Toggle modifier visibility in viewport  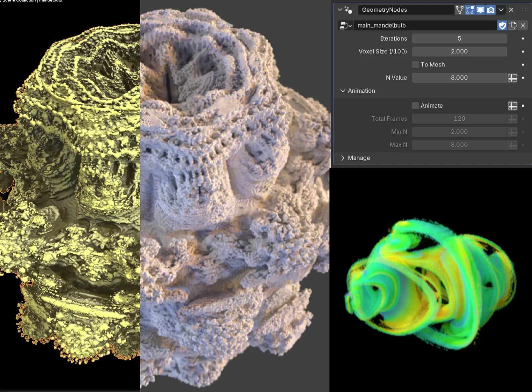[x=480, y=10]
